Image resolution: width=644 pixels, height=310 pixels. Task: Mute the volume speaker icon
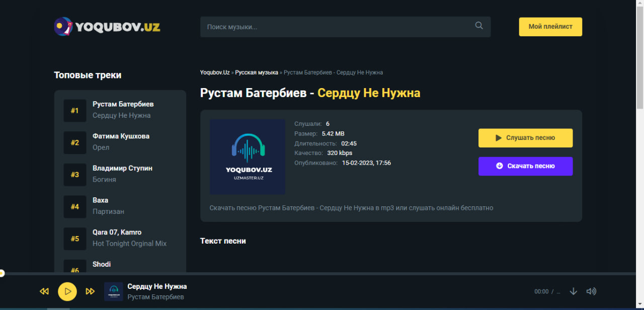[591, 291]
